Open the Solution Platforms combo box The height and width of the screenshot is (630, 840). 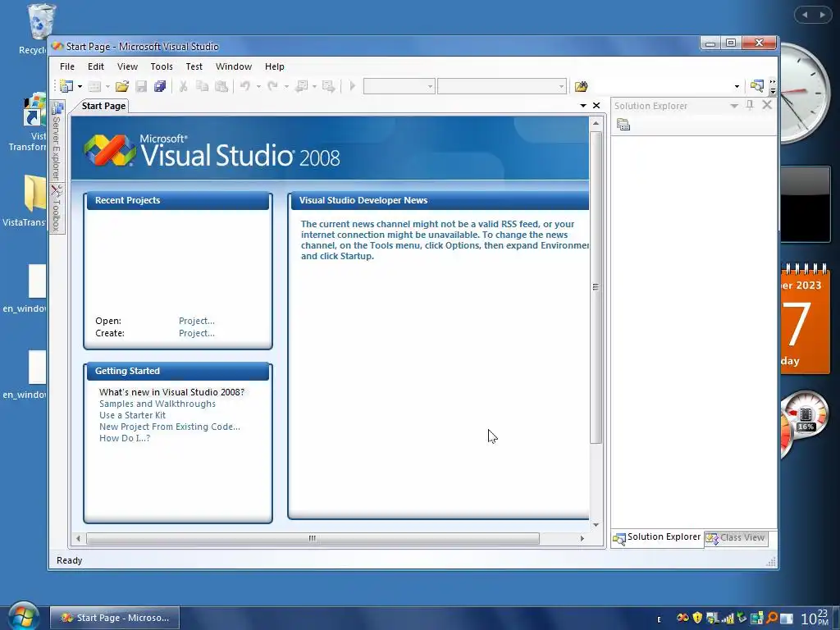click(x=501, y=86)
